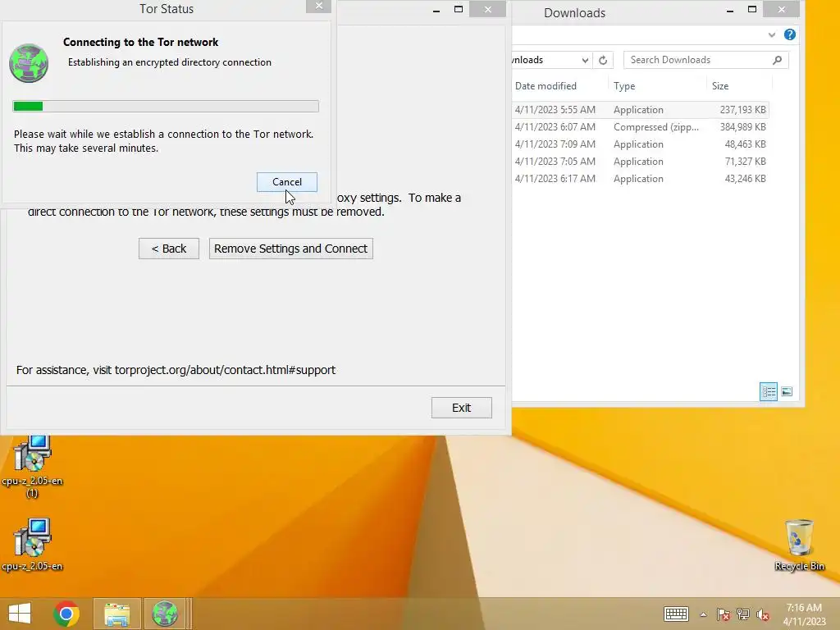The height and width of the screenshot is (630, 840).
Task: Maximize the Tor setup window
Action: coord(459,10)
